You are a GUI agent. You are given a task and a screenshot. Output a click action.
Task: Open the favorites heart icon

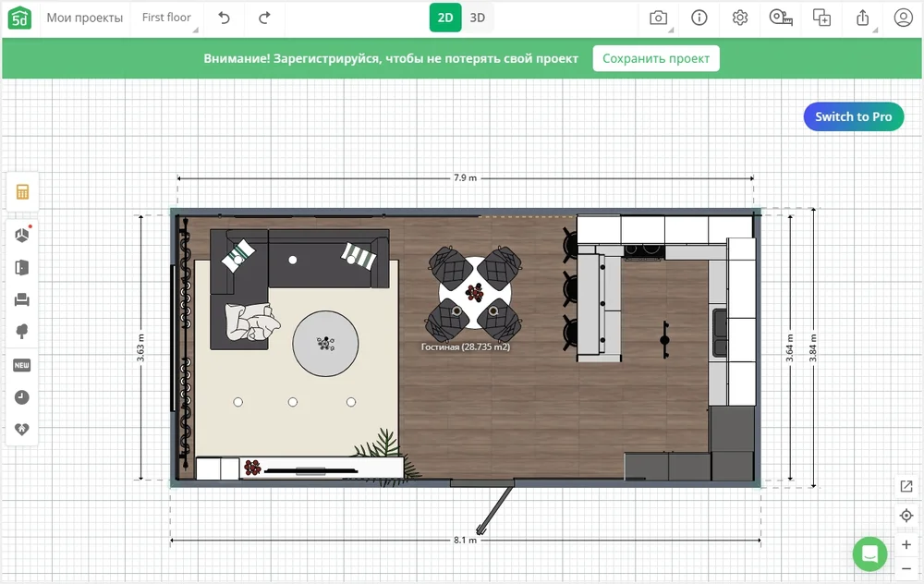point(22,429)
